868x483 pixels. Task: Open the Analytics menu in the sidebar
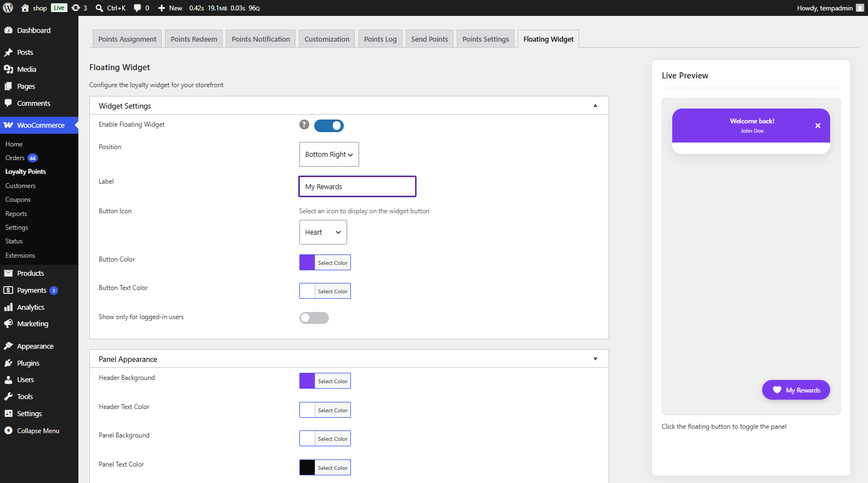[x=31, y=307]
